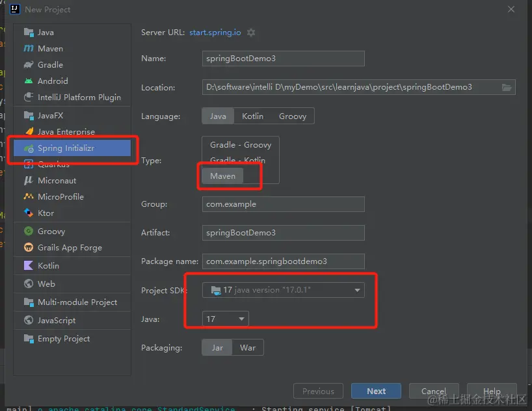This screenshot has width=532, height=411.
Task: Set language to Kotlin
Action: (x=252, y=116)
